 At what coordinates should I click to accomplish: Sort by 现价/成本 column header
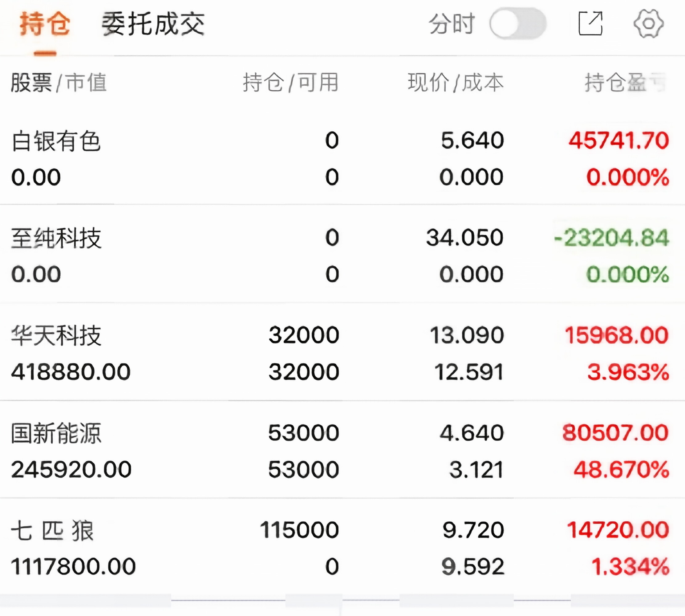[x=455, y=83]
